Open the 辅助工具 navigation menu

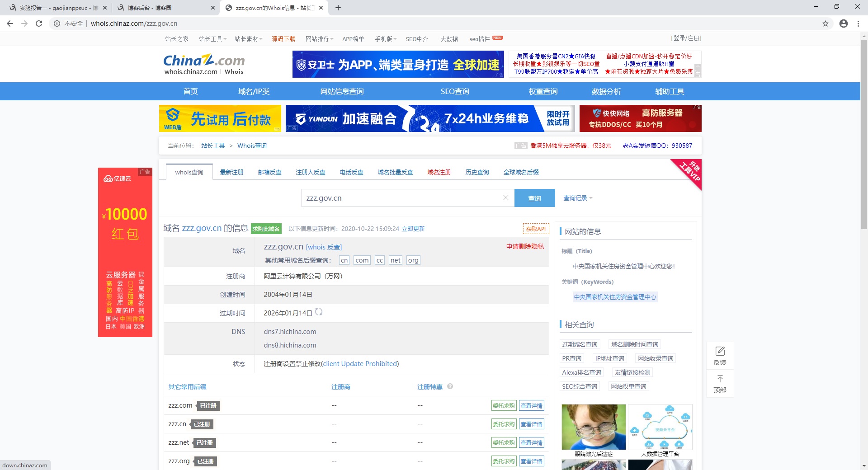[x=670, y=91]
